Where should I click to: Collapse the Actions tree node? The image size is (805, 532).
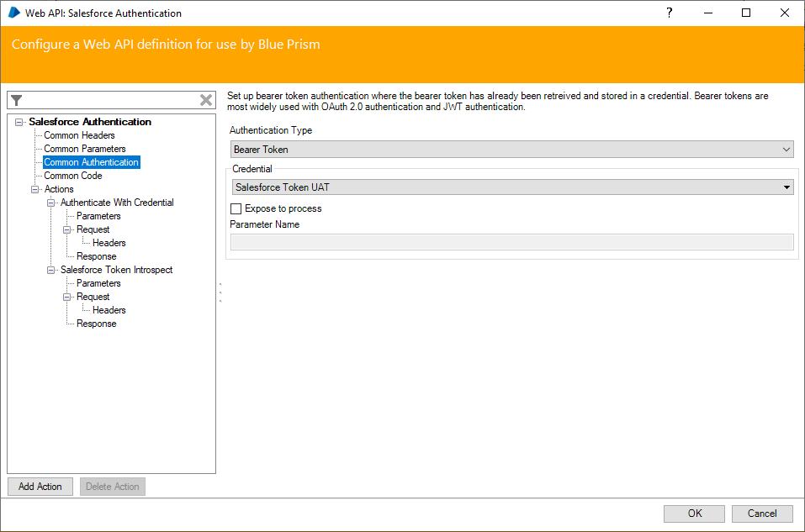point(35,189)
